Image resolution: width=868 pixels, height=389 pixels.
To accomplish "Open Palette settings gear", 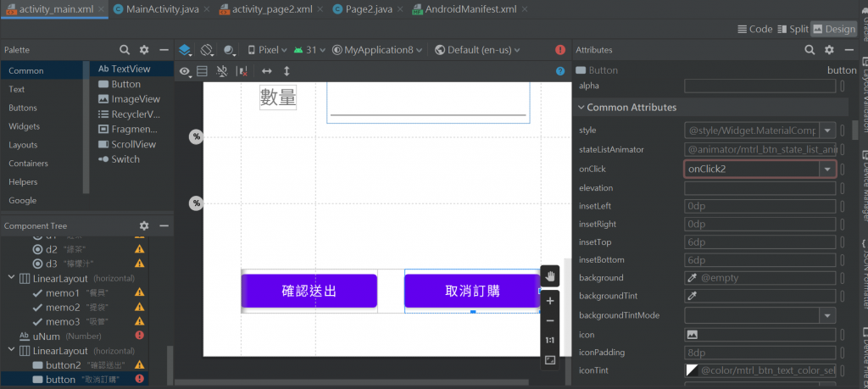I will coord(144,50).
